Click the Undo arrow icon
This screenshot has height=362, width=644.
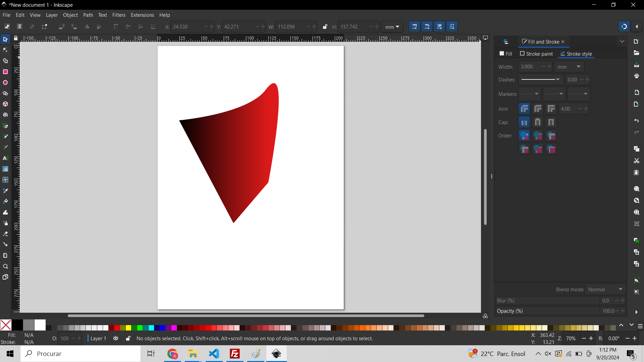[x=636, y=121]
